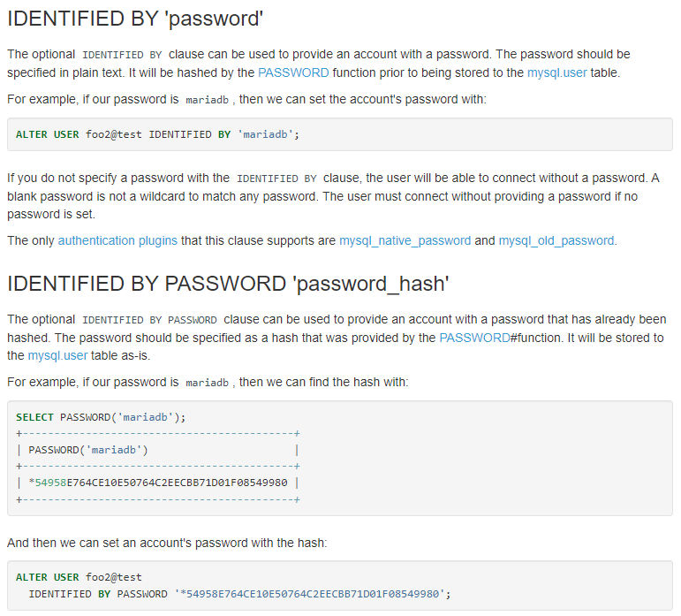Click the quoted hash string in last code block
This screenshot has width=681, height=616.
(x=312, y=594)
